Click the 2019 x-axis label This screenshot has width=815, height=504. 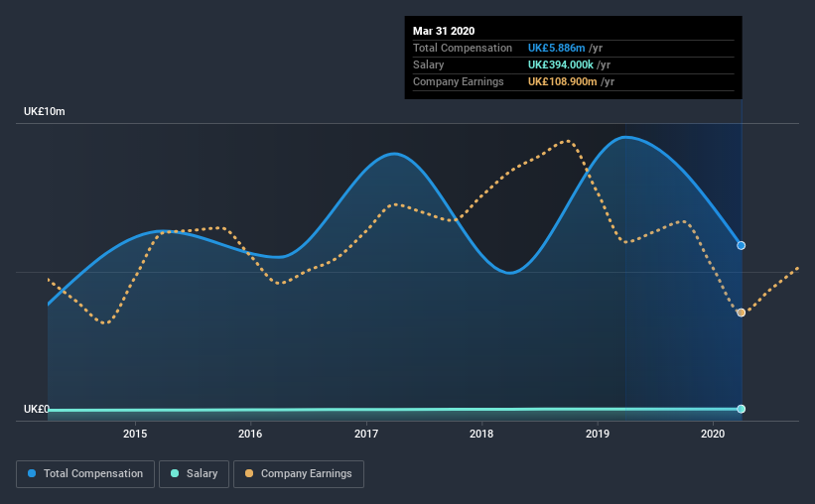[x=598, y=434]
